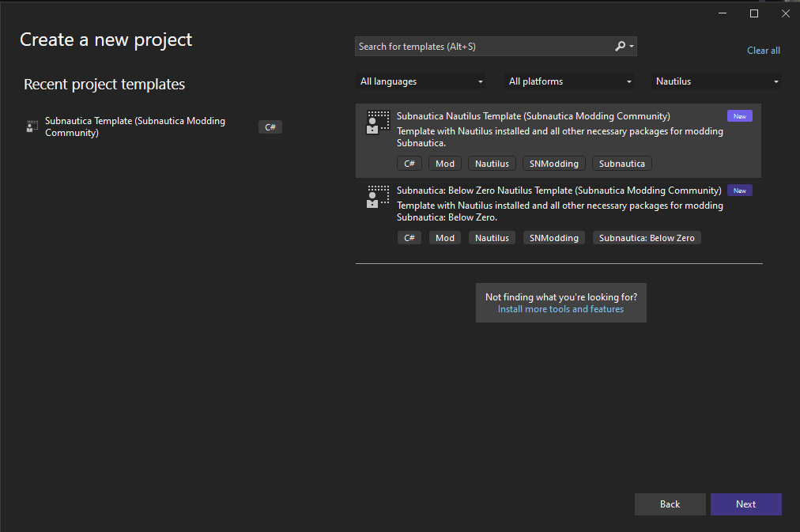Click the search magnifier icon
800x532 pixels.
coord(621,47)
